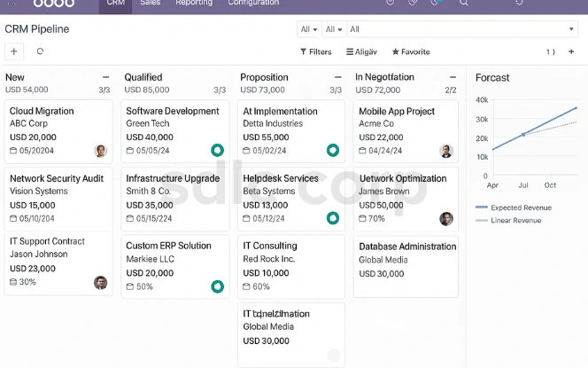The width and height of the screenshot is (588, 368).
Task: Click the plus icon at toolbar far right
Action: tap(571, 51)
